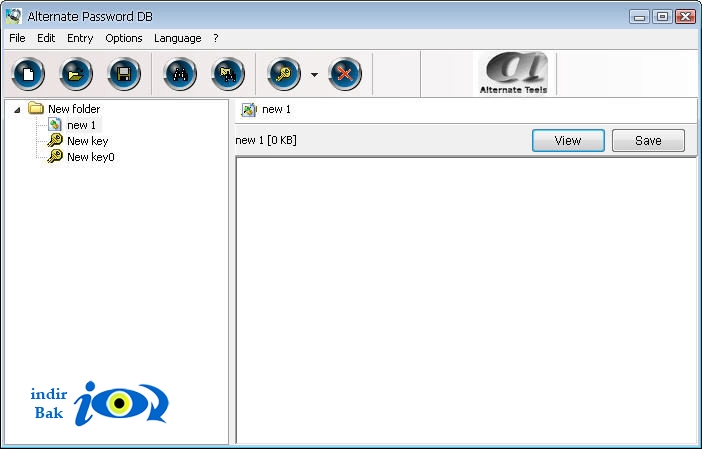Click the application icon in the title bar
This screenshot has width=702, height=449.
coord(14,16)
